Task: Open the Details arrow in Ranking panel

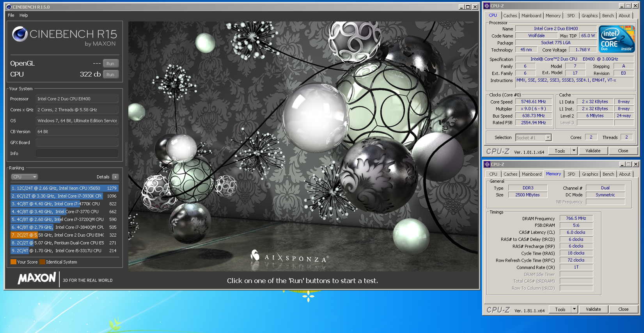Action: tap(115, 177)
